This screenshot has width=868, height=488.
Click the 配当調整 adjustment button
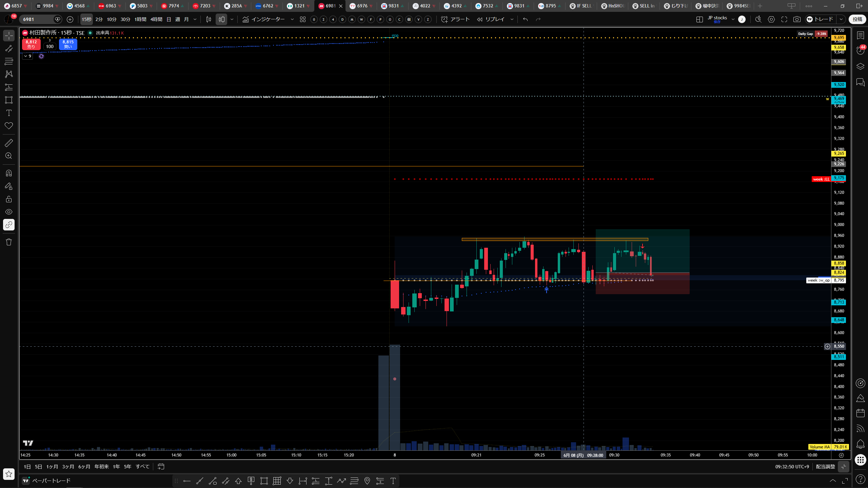coord(825,467)
